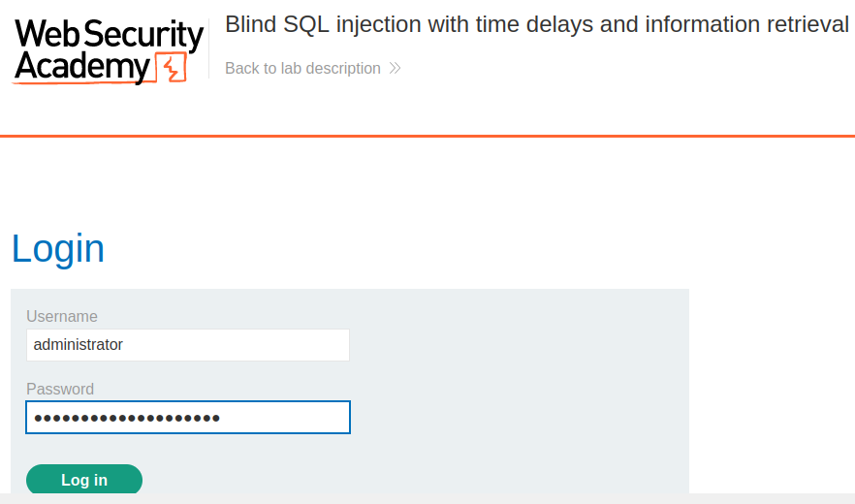Click the Password field label
855x504 pixels.
(60, 389)
